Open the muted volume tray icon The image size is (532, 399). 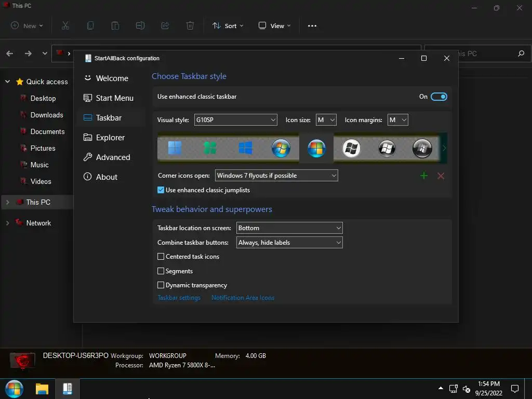(467, 389)
